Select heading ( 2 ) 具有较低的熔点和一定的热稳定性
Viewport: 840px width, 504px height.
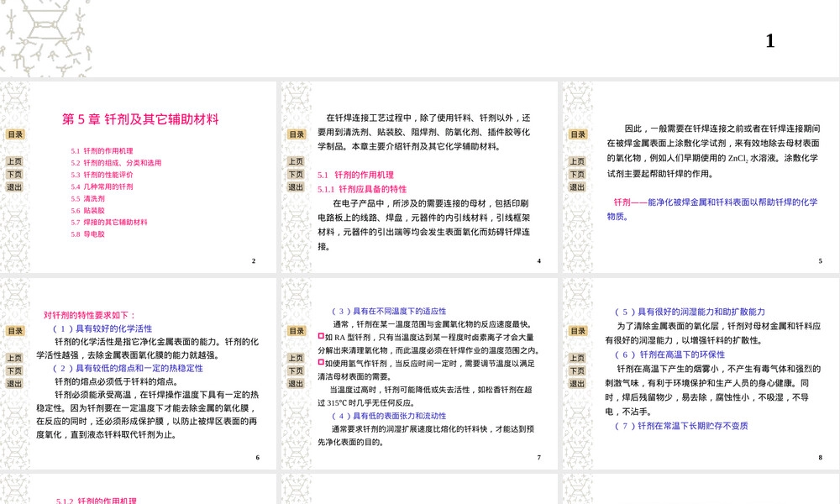(128, 368)
